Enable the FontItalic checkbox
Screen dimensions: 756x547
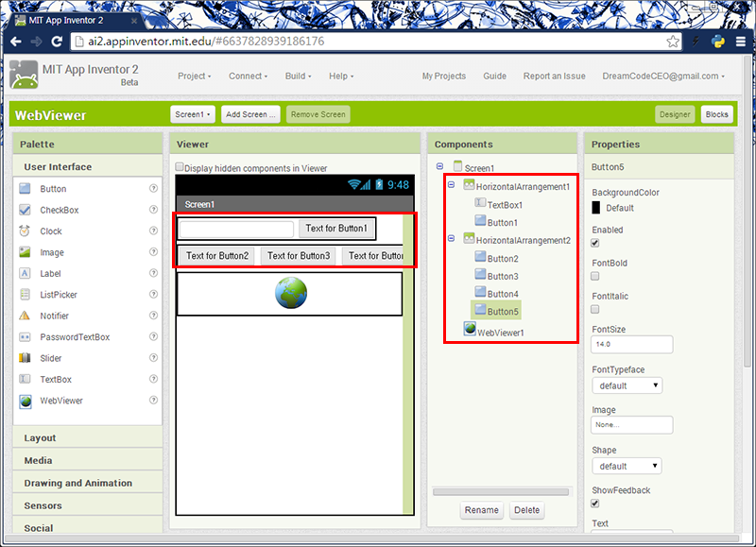(595, 310)
